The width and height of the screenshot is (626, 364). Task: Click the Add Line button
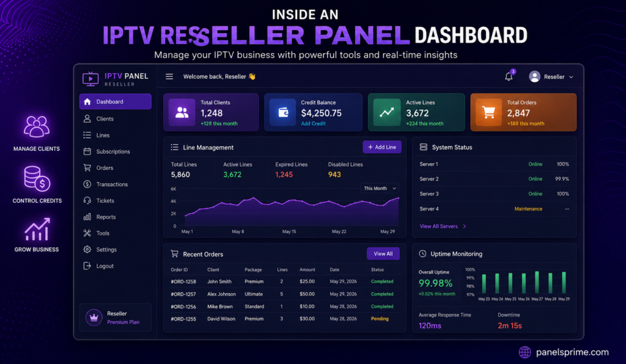[382, 147]
